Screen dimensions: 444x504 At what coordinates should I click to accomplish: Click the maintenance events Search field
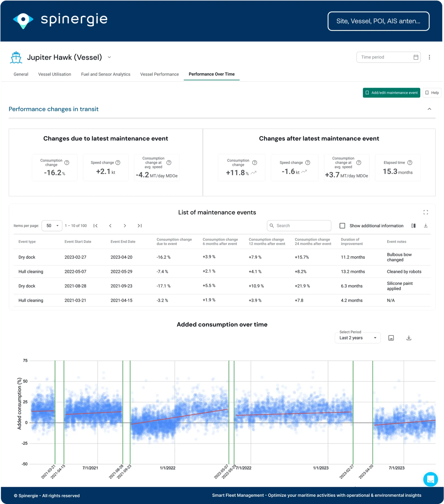299,226
